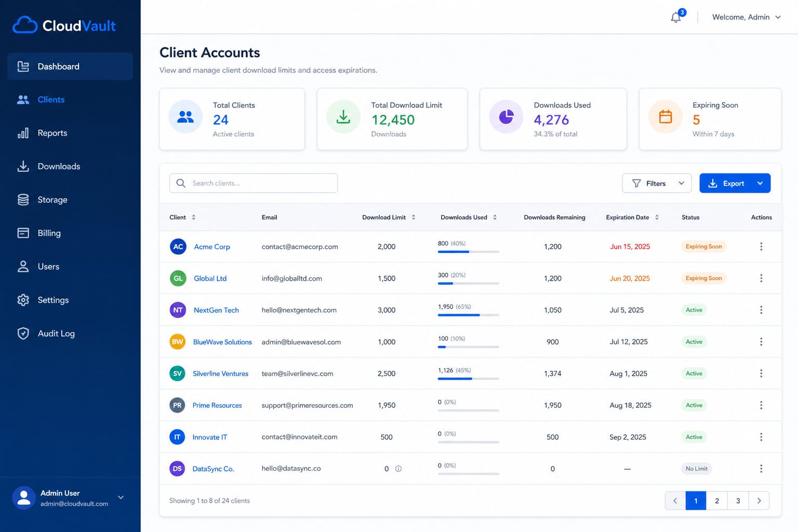This screenshot has height=532, width=798.
Task: Open the Innovate IT client link
Action: (x=210, y=437)
